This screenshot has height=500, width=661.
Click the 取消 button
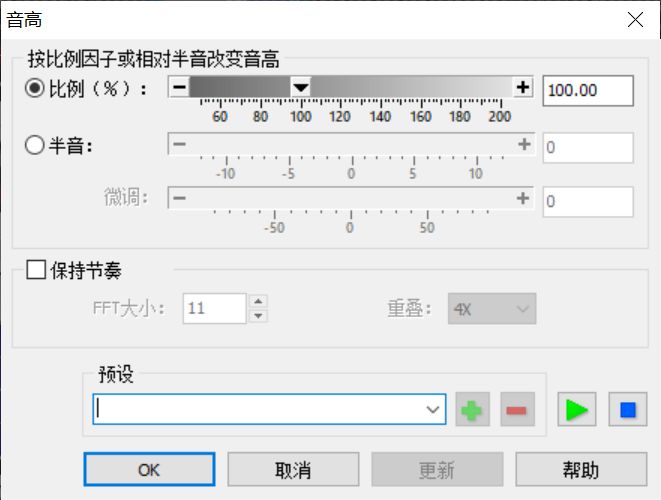pyautogui.click(x=293, y=470)
